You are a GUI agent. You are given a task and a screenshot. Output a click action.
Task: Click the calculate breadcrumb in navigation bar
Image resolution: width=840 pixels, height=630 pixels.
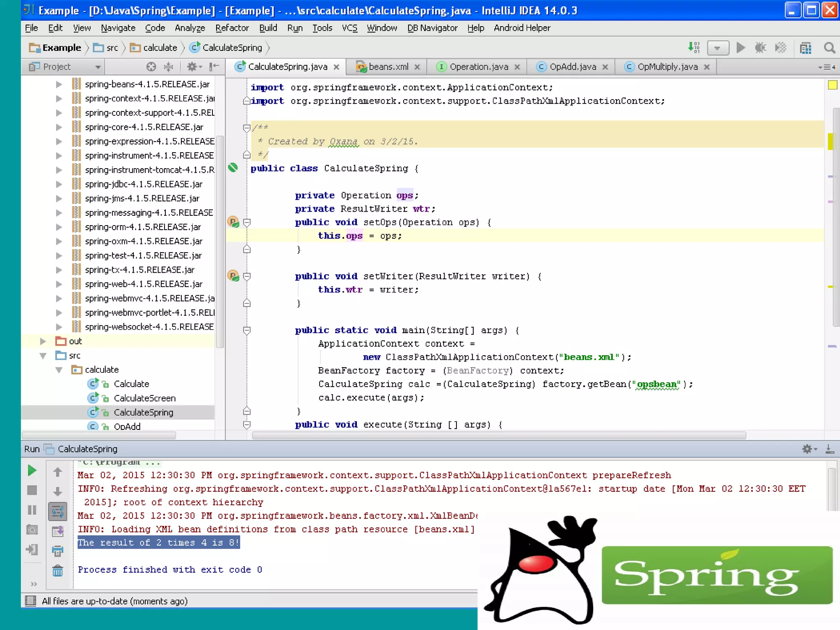(160, 48)
